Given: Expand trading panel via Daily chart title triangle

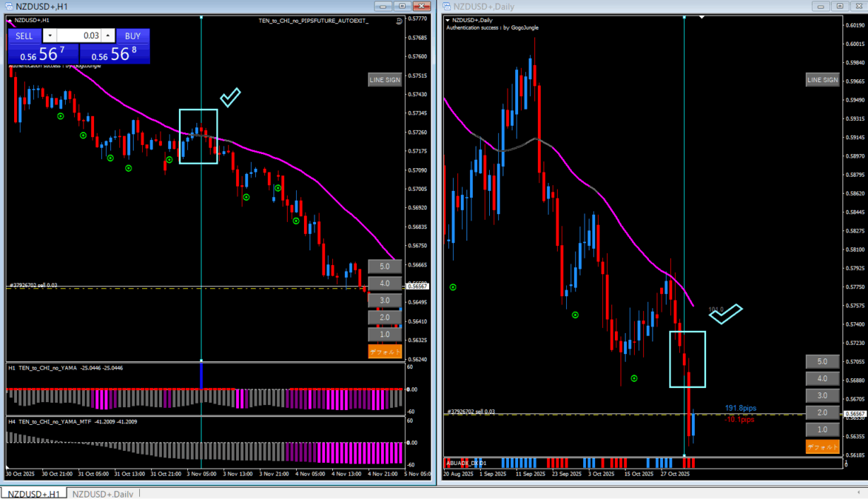Looking at the screenshot, I should [448, 20].
